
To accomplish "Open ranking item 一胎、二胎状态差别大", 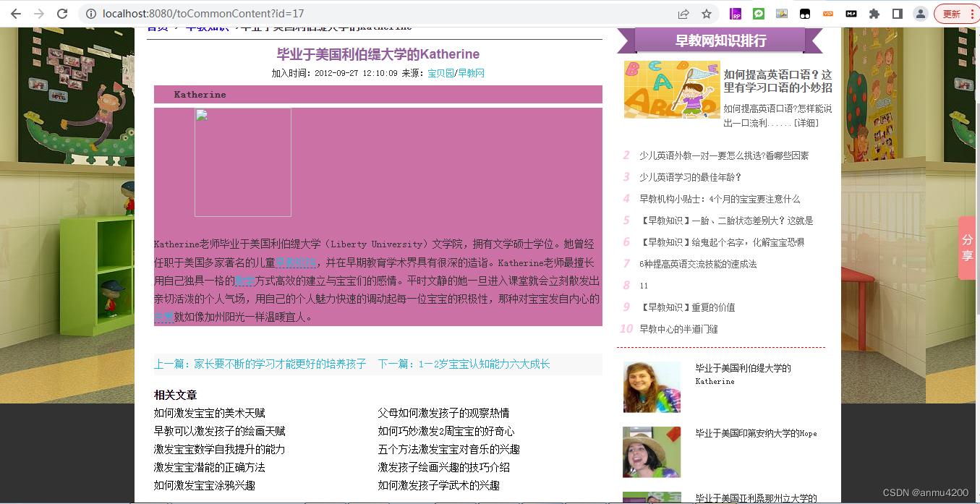I will [726, 221].
